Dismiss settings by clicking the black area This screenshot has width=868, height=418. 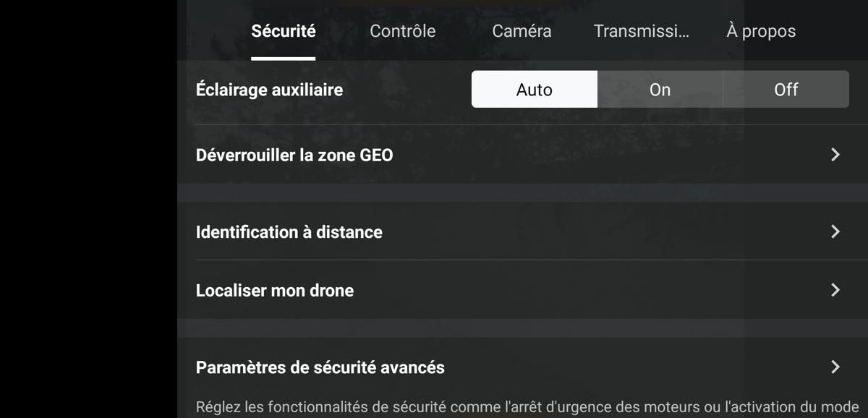tap(88, 209)
